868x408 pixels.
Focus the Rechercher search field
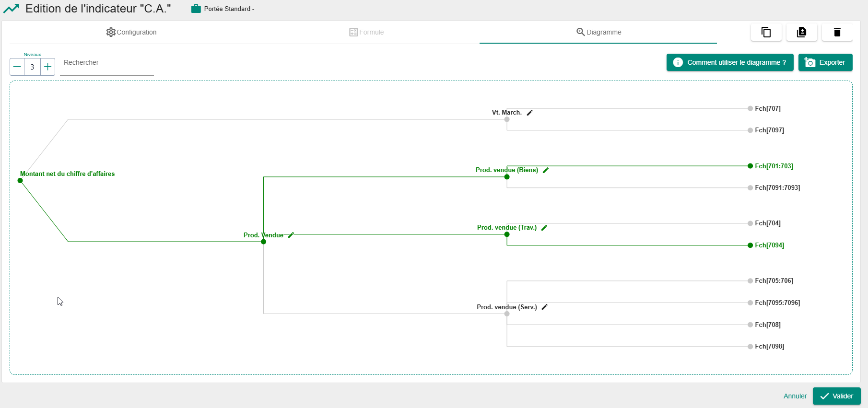[x=106, y=63]
